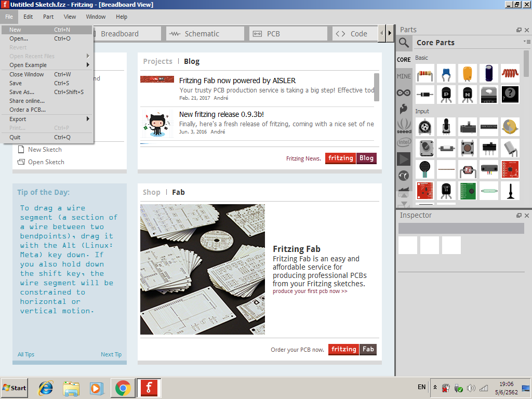The image size is (532, 399).
Task: Pick the rotary potentiometer with shaft
Action: coord(446,127)
